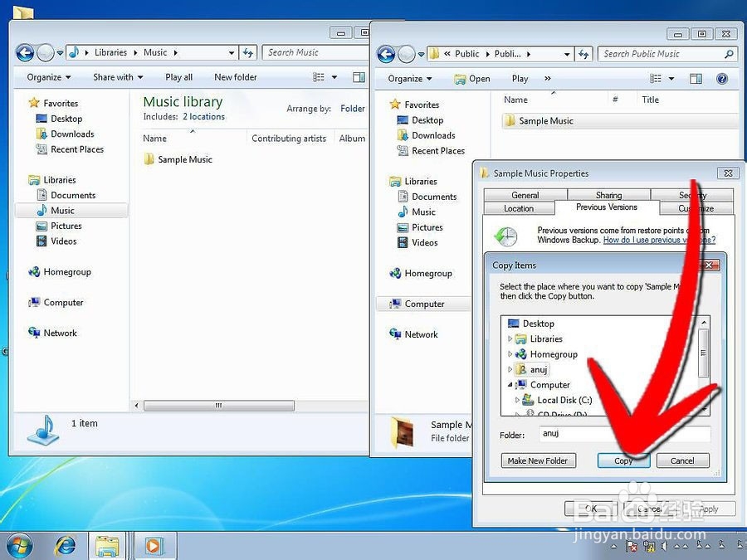Launch Internet Explorer from taskbar

tap(66, 546)
